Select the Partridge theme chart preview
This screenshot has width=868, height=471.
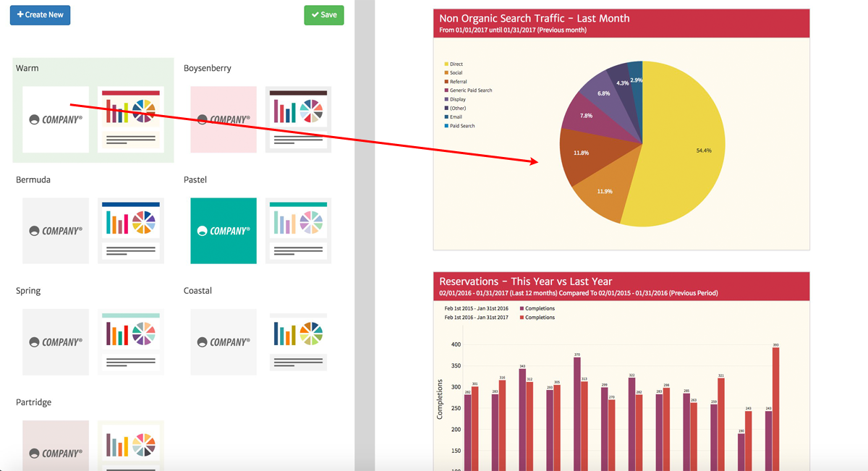(x=131, y=446)
